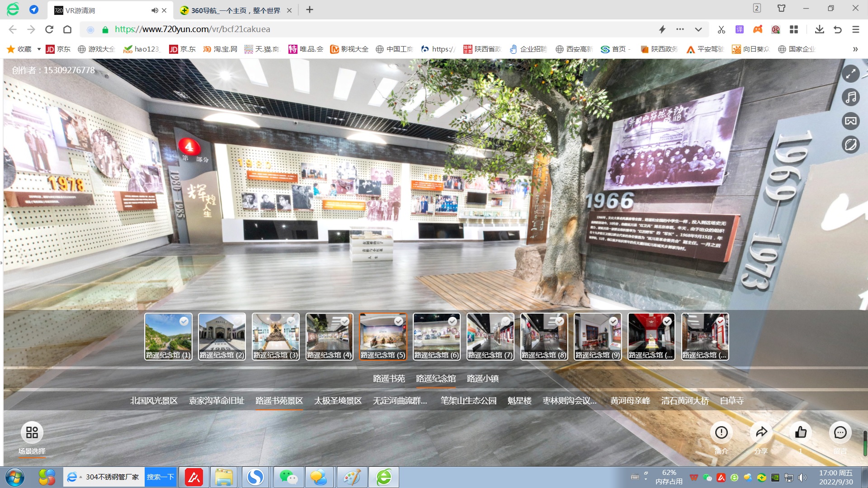This screenshot has width=868, height=488.
Task: Open the scissors screenshot tool
Action: [x=722, y=29]
